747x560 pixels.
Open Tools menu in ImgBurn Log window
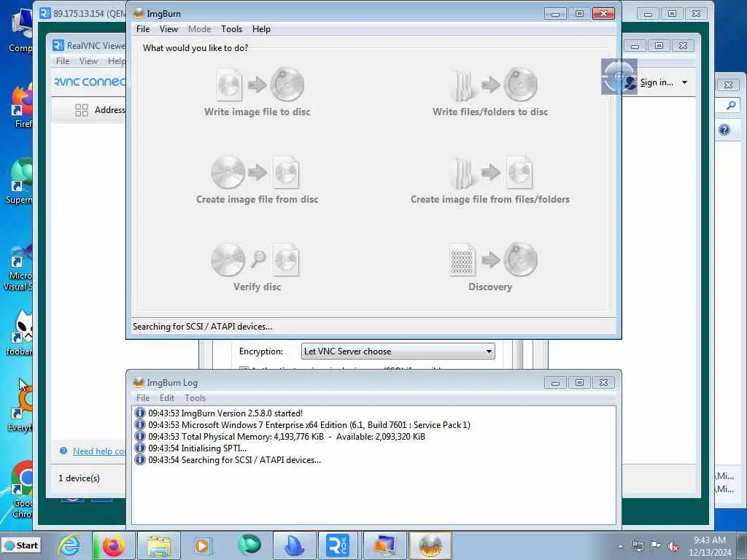pos(196,397)
